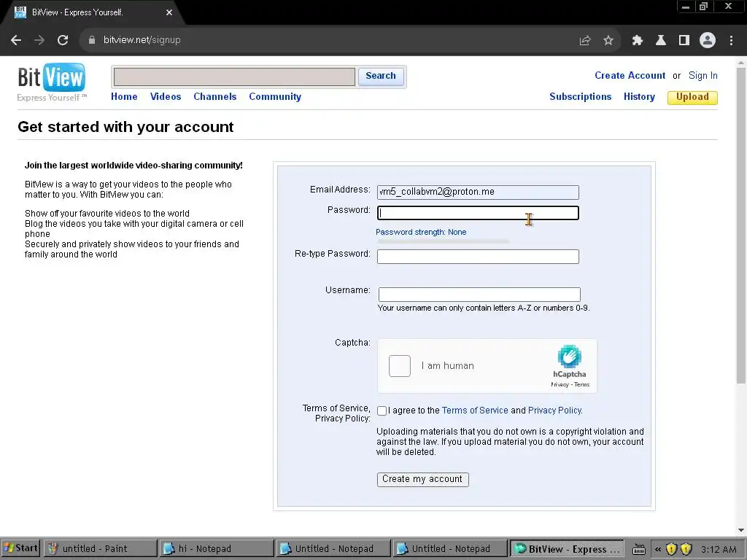Click the Search button
Screen dimensions: 747x560
click(x=381, y=76)
